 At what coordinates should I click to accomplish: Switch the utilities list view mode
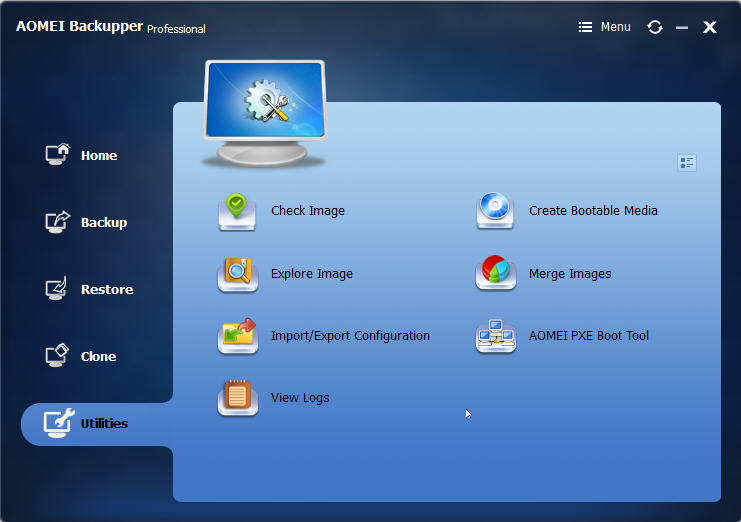pos(686,163)
